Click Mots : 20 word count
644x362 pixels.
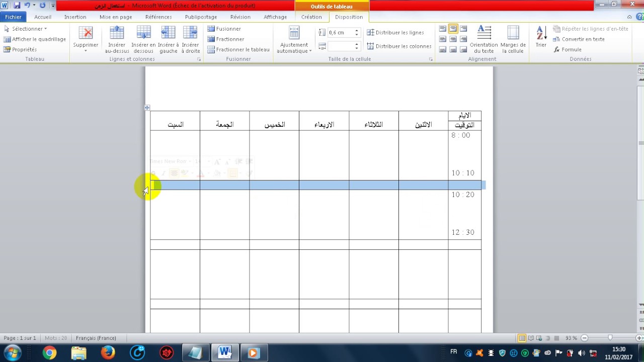(x=55, y=338)
